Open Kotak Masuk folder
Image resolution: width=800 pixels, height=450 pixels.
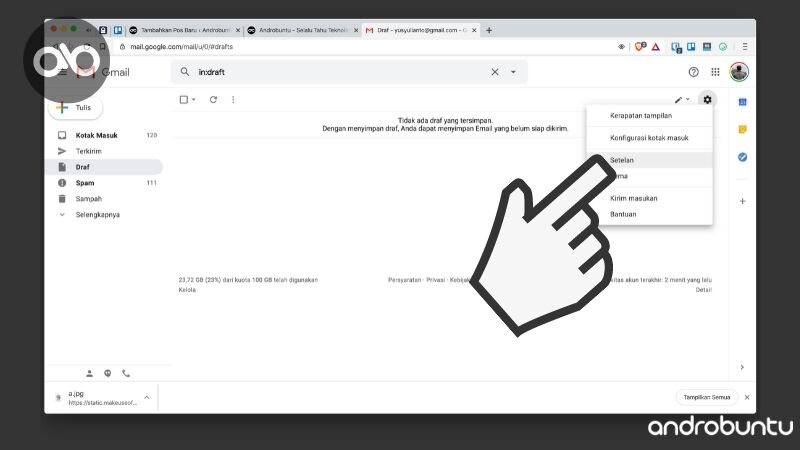[104, 135]
